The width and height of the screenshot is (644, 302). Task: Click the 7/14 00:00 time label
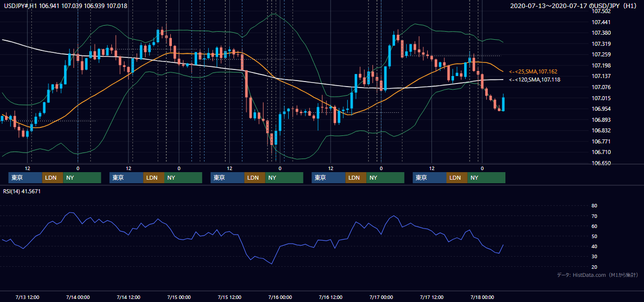coord(78,297)
